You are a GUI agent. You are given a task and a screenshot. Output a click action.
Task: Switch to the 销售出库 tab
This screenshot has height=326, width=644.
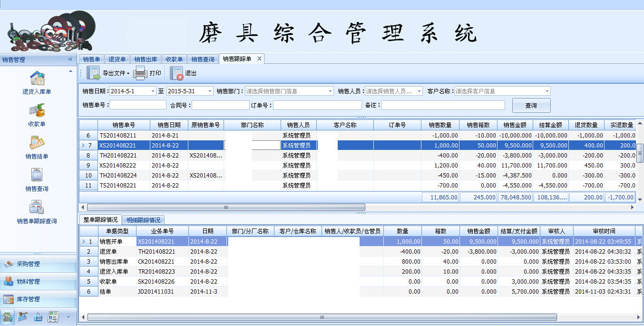point(146,59)
